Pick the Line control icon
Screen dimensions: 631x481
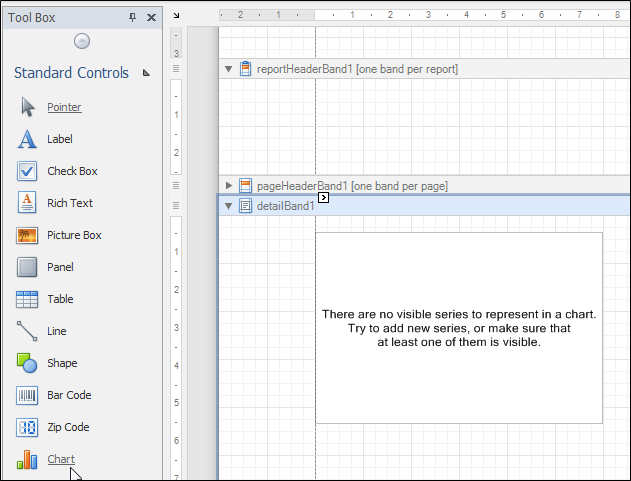click(x=27, y=331)
